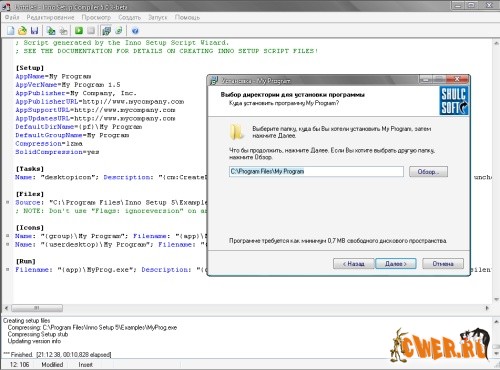500x370 pixels.
Task: Click the [Setup] section header
Action: [30, 68]
